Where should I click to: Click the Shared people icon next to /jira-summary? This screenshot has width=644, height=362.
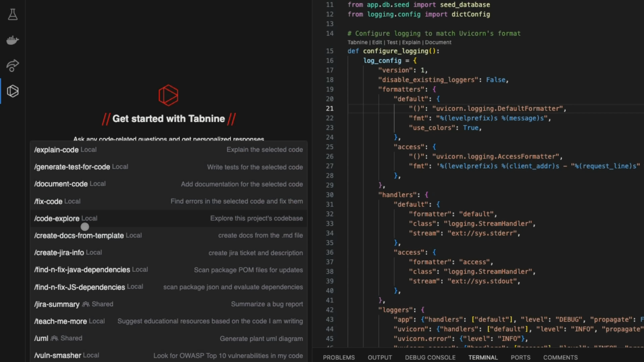(x=86, y=304)
